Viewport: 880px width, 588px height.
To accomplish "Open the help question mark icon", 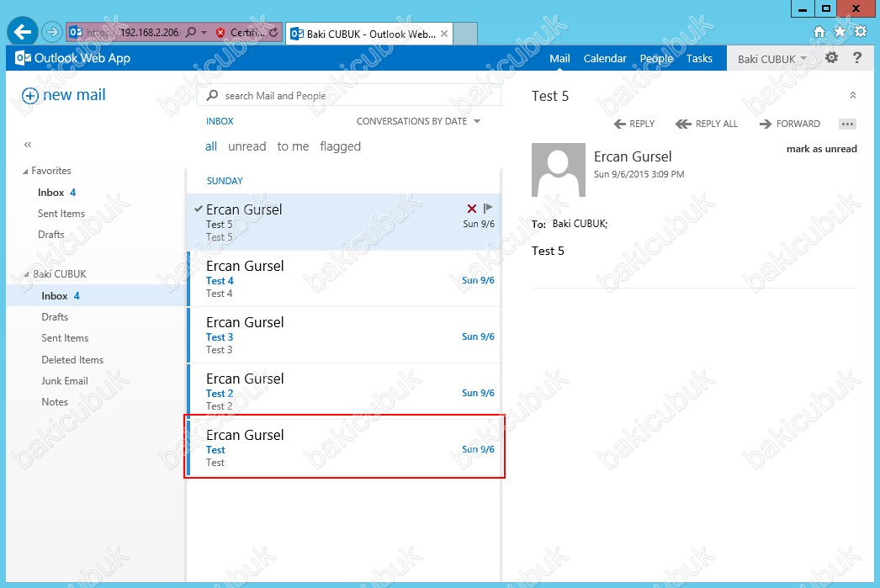I will click(857, 58).
